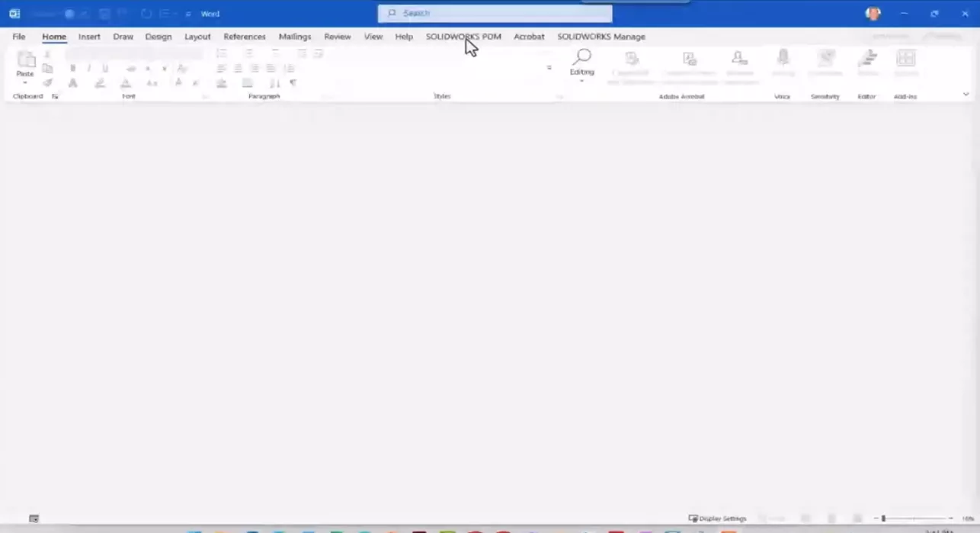980x533 pixels.
Task: Click the Dictate microphone icon
Action: point(783,59)
